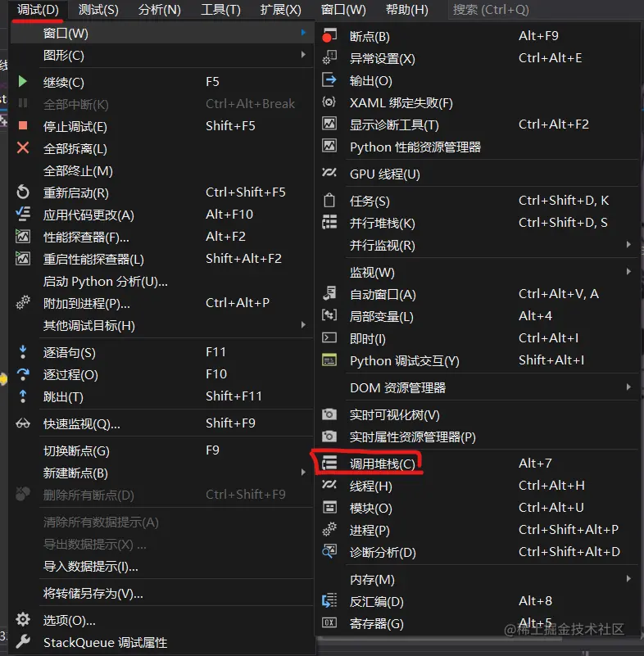Click the QuickWatch (快速监视) glasses icon
The width and height of the screenshot is (644, 656).
click(23, 423)
